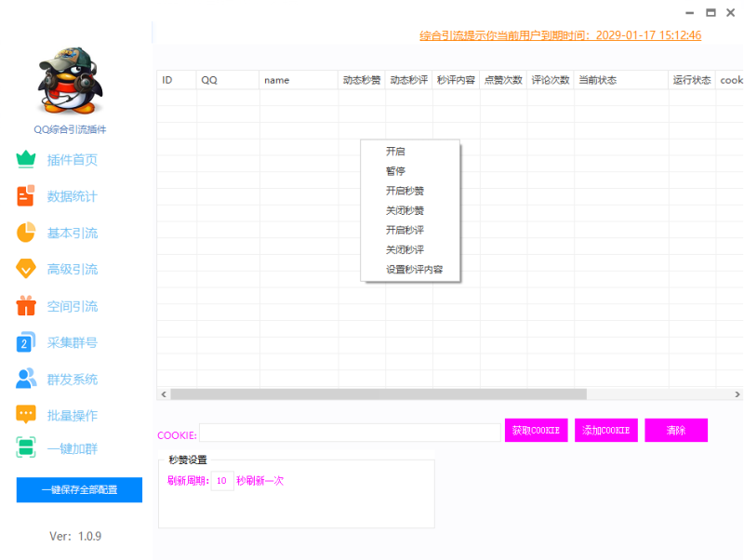Click the gift box icon for 空间引流
The height and width of the screenshot is (560, 744).
26,306
